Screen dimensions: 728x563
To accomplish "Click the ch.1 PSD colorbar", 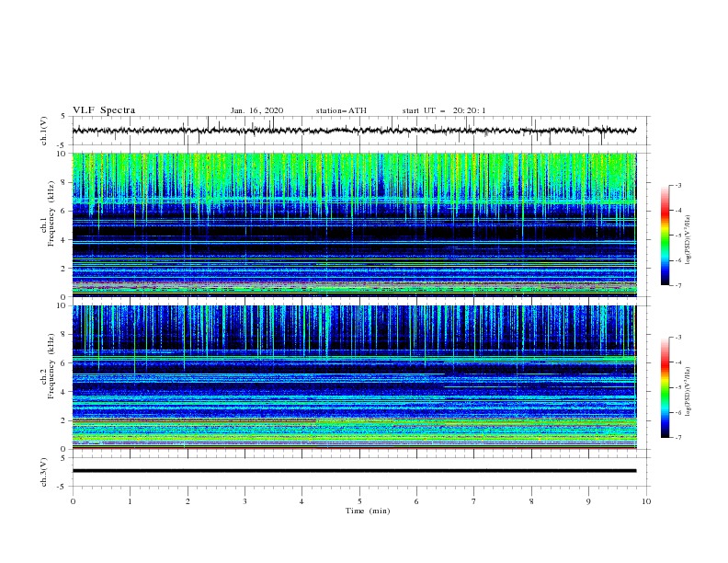I will coord(665,236).
